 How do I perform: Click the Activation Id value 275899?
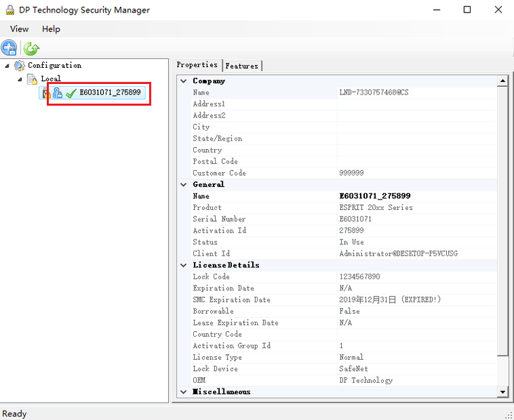point(352,230)
